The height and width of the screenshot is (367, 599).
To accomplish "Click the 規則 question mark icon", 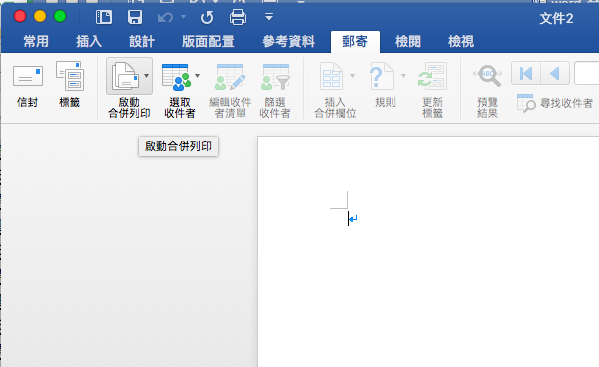I will click(x=382, y=76).
